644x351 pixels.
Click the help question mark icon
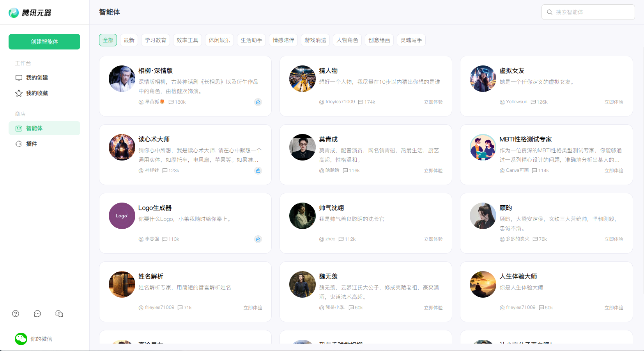point(16,314)
